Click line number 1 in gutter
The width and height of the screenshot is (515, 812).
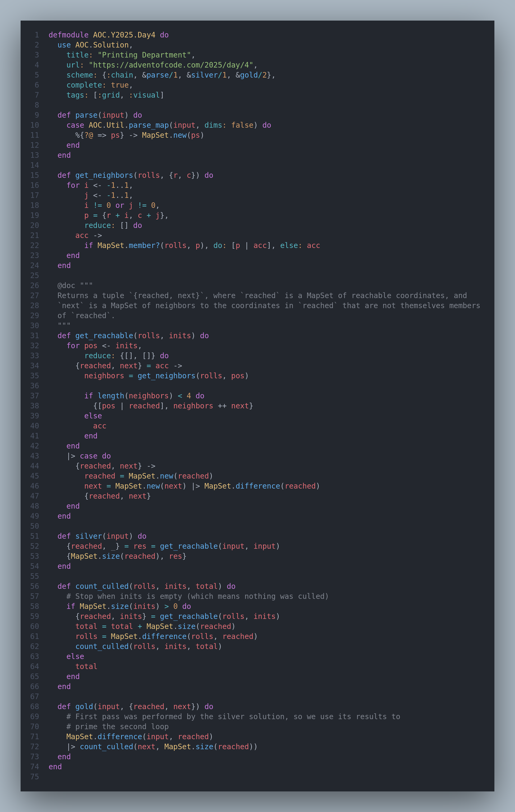(x=37, y=35)
